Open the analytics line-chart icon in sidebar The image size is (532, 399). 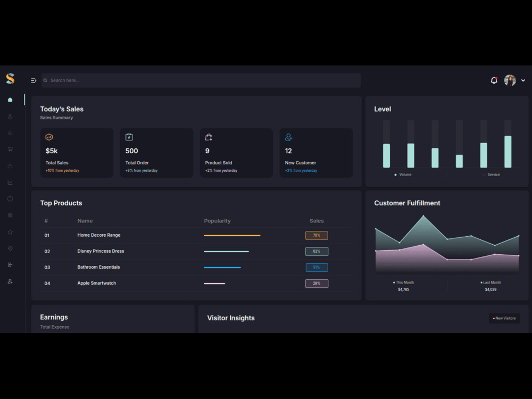click(10, 181)
